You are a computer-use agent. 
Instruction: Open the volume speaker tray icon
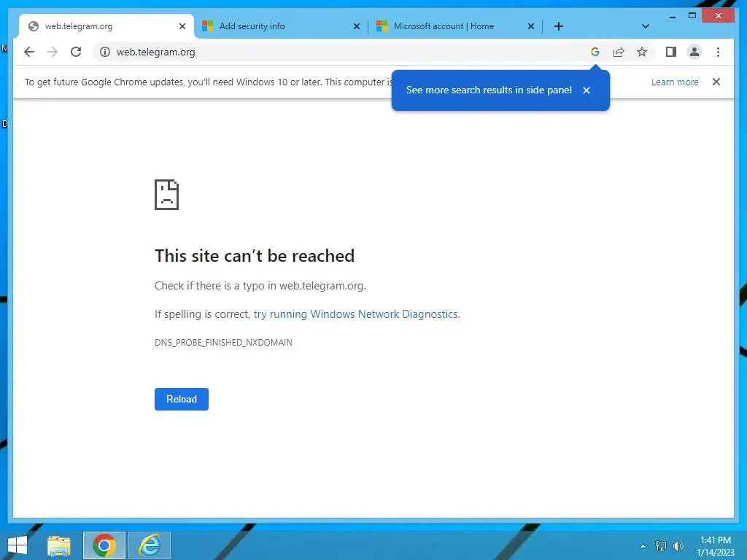[x=678, y=546]
